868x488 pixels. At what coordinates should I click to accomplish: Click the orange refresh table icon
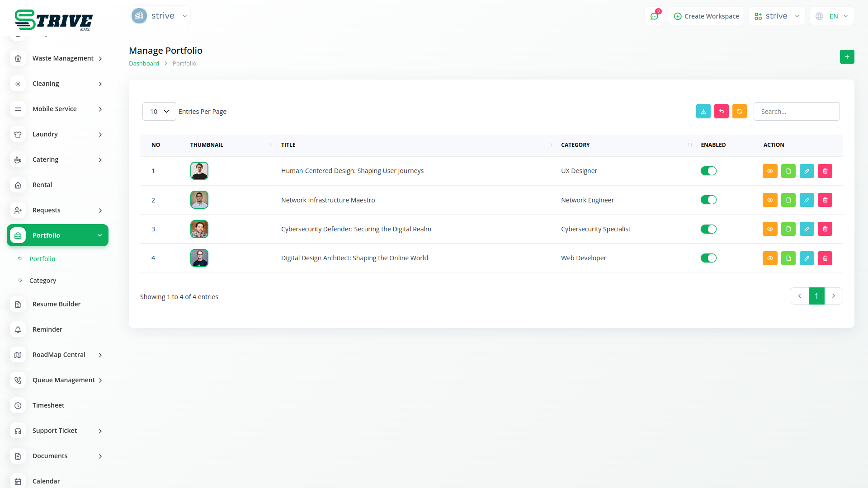click(739, 112)
